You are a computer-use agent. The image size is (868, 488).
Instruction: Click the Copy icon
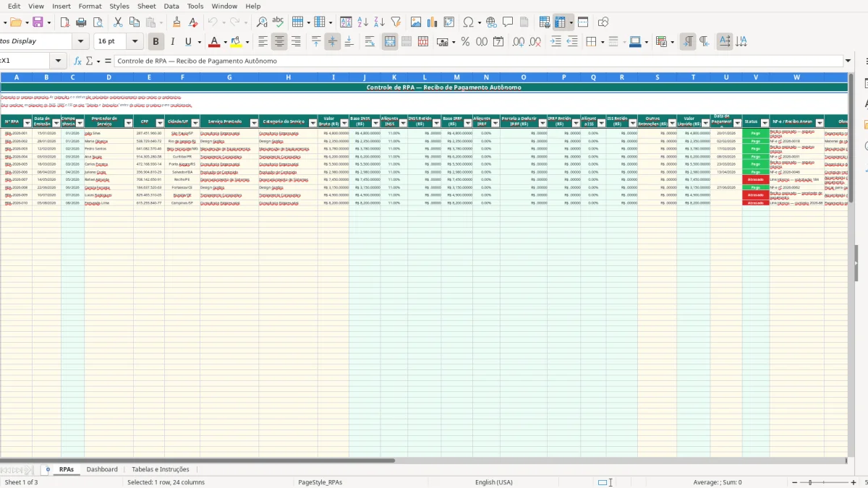[135, 22]
